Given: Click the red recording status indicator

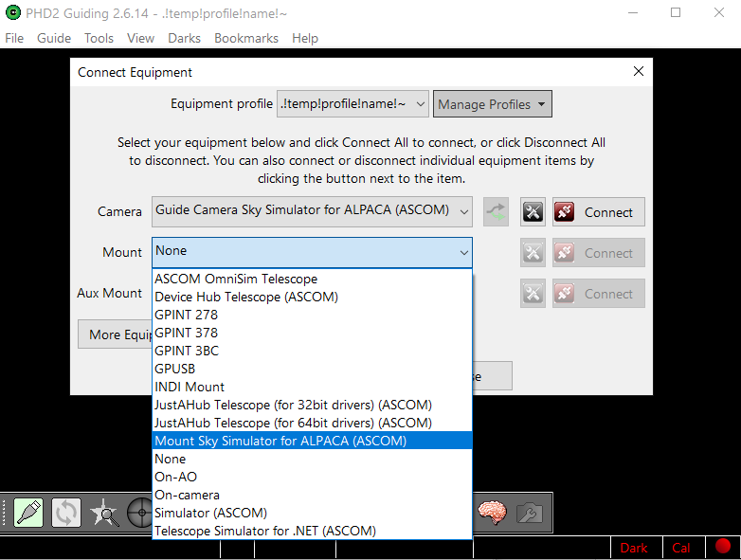Looking at the screenshot, I should 723,547.
